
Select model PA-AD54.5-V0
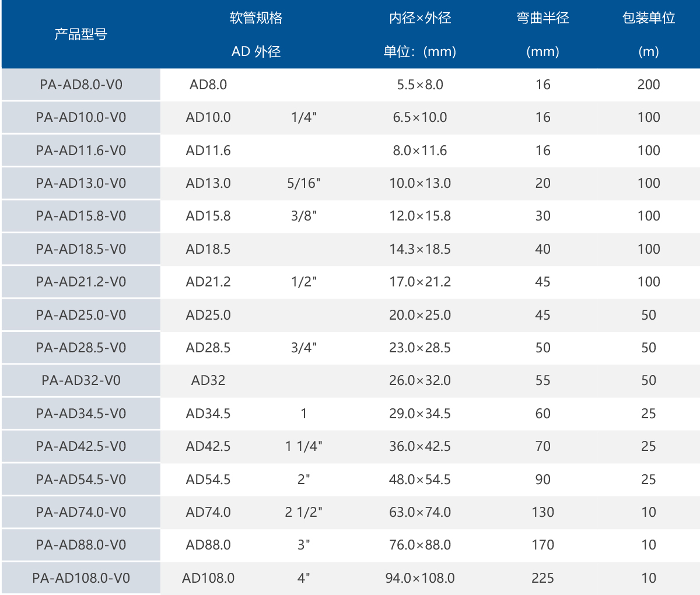click(81, 480)
